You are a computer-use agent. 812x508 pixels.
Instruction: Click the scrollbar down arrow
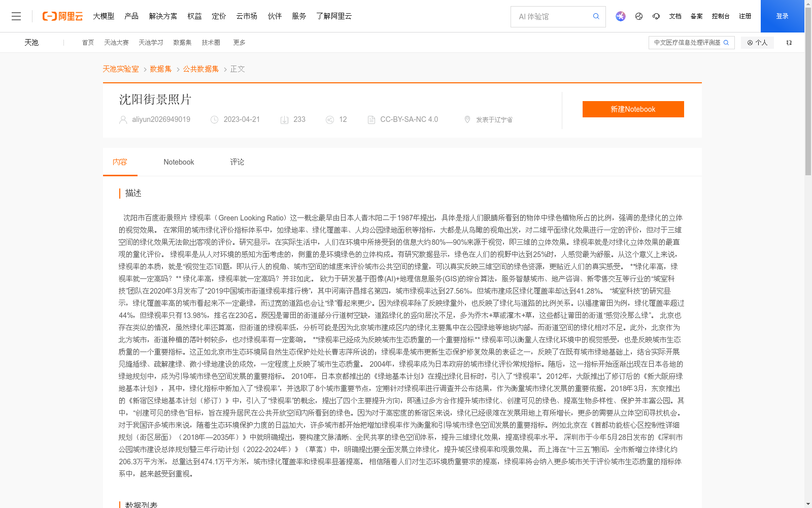(x=808, y=504)
